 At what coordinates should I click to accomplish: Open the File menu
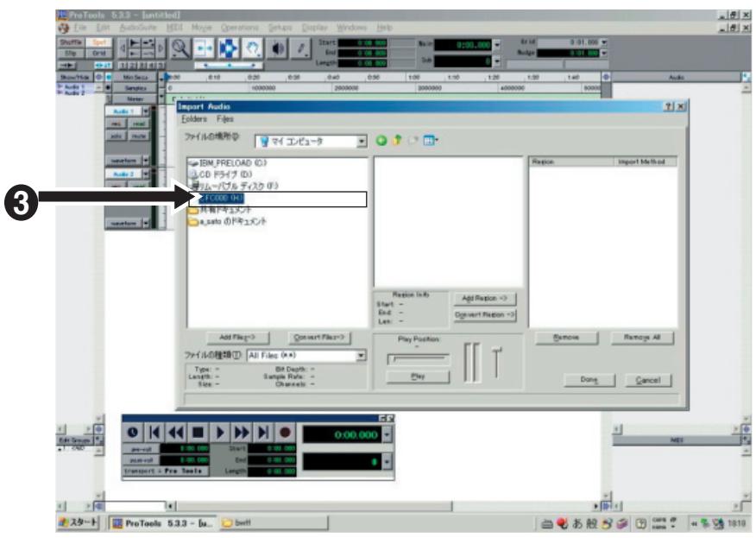pyautogui.click(x=80, y=28)
